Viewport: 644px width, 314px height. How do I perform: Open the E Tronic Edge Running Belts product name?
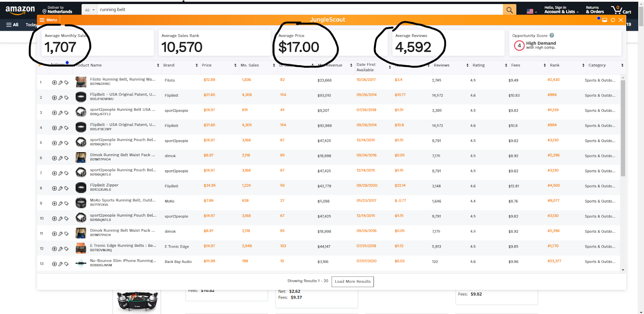123,246
